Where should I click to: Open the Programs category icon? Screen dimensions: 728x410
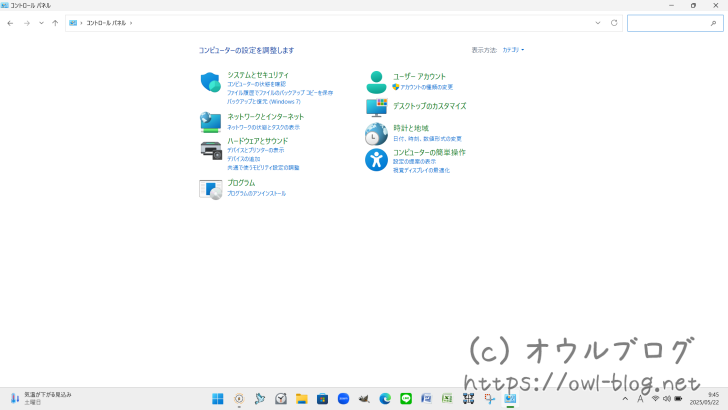210,189
